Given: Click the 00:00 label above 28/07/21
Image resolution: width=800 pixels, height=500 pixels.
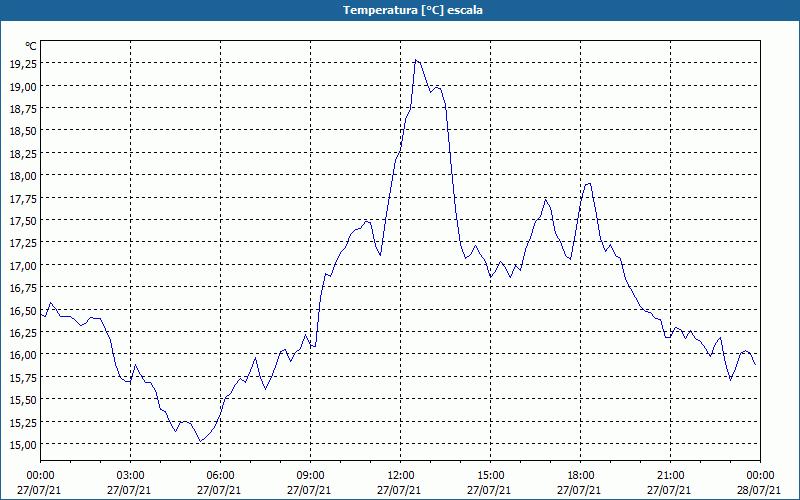Looking at the screenshot, I should click(x=760, y=476).
